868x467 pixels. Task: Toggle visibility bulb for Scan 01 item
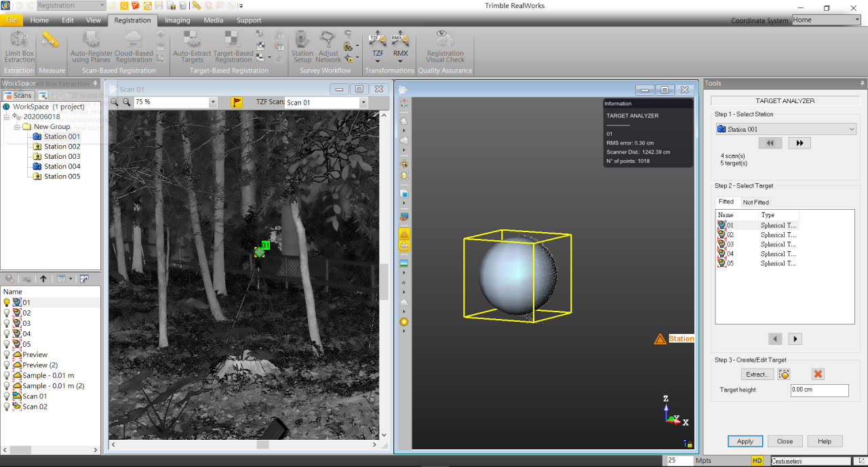7,396
